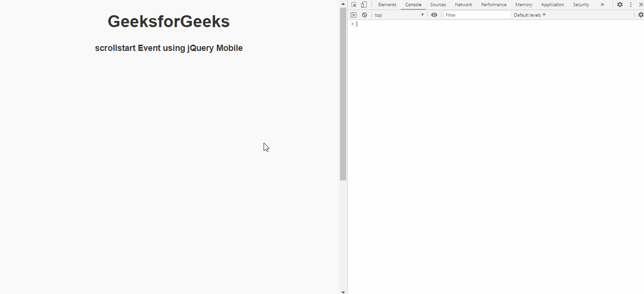Reveal hidden panels with the chevron

coord(602,4)
